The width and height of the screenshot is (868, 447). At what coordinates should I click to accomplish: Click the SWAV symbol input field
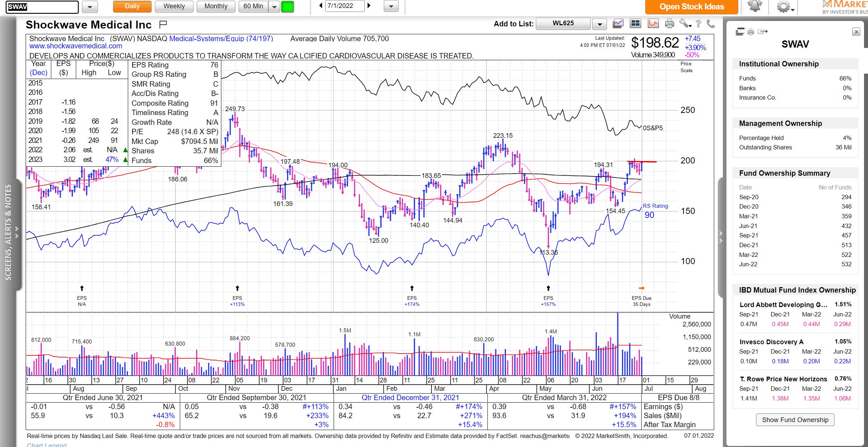[x=42, y=6]
